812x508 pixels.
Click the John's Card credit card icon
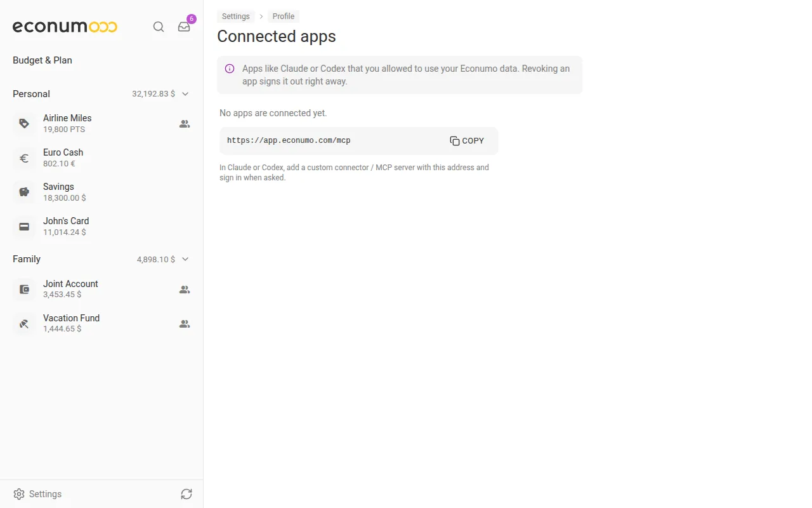24,226
